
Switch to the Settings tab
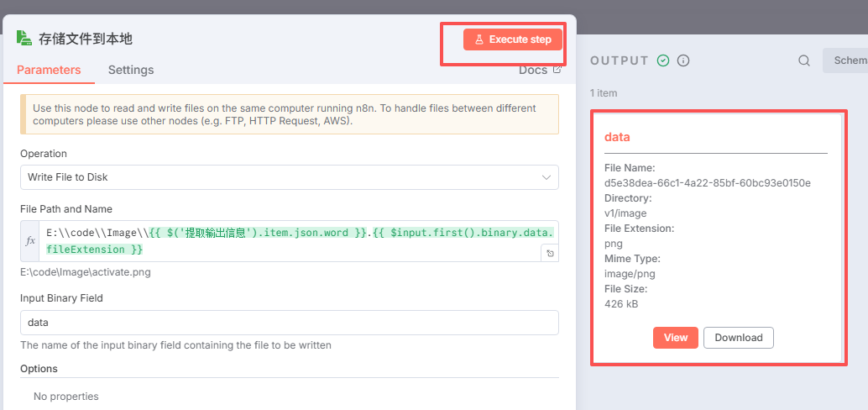pyautogui.click(x=131, y=70)
